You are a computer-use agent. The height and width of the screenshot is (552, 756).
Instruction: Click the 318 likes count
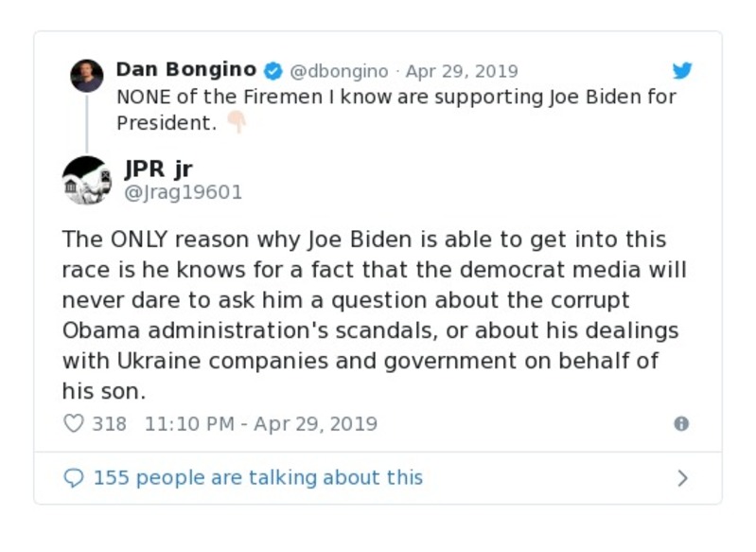pos(109,423)
